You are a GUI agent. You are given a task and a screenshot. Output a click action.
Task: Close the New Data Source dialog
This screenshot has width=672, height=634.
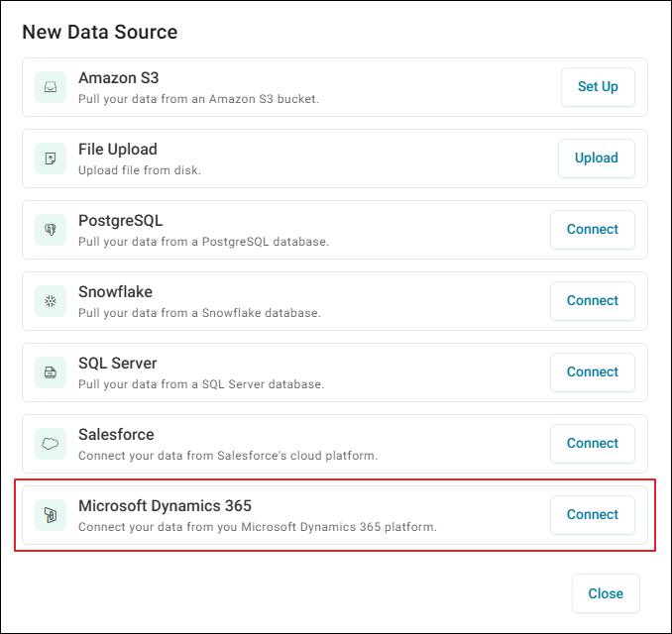click(606, 593)
